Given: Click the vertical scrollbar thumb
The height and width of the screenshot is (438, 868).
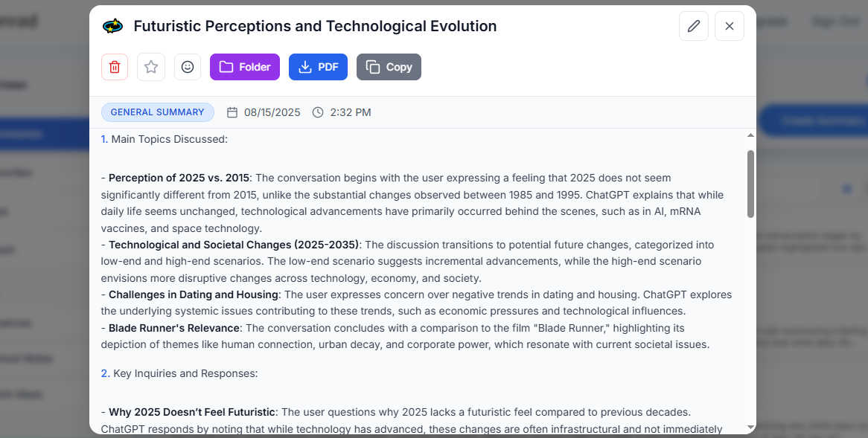Looking at the screenshot, I should point(750,184).
